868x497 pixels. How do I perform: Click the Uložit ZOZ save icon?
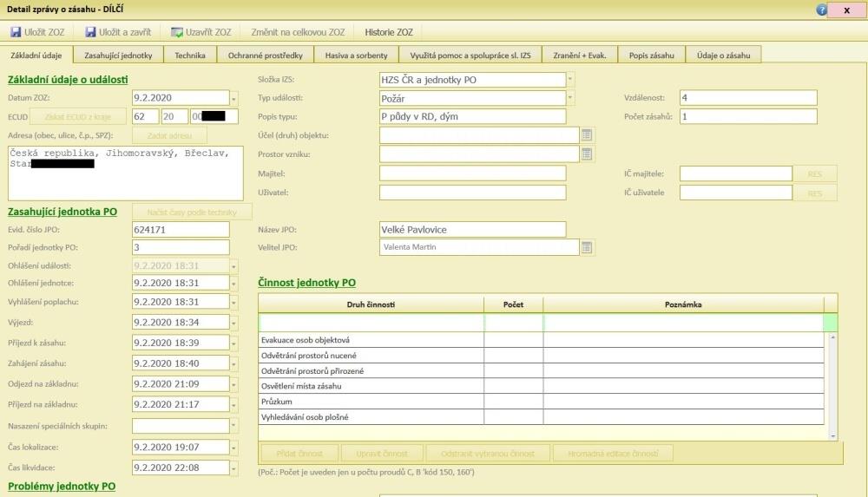click(16, 32)
